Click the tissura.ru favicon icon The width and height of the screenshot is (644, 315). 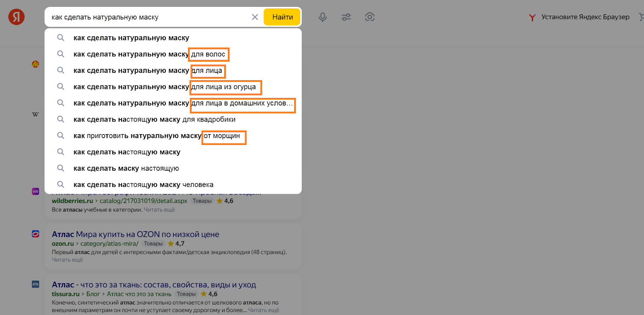point(35,284)
